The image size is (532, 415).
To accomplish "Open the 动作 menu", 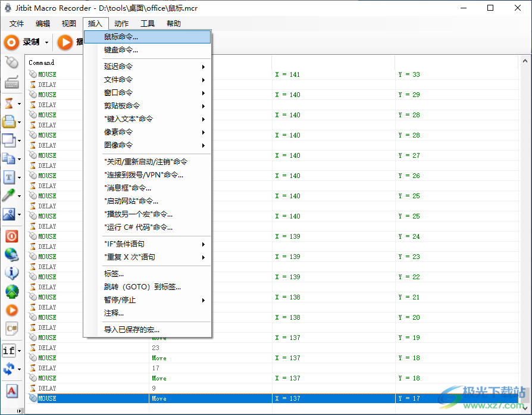I will click(x=121, y=23).
